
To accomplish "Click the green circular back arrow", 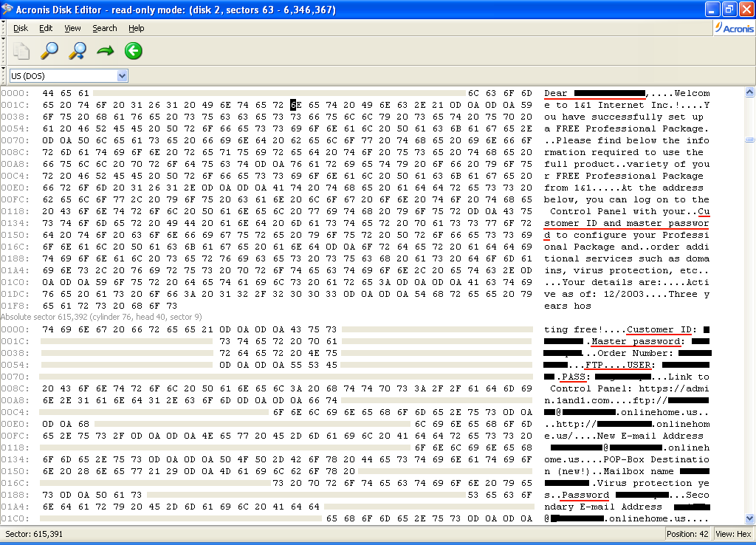I will (x=133, y=51).
